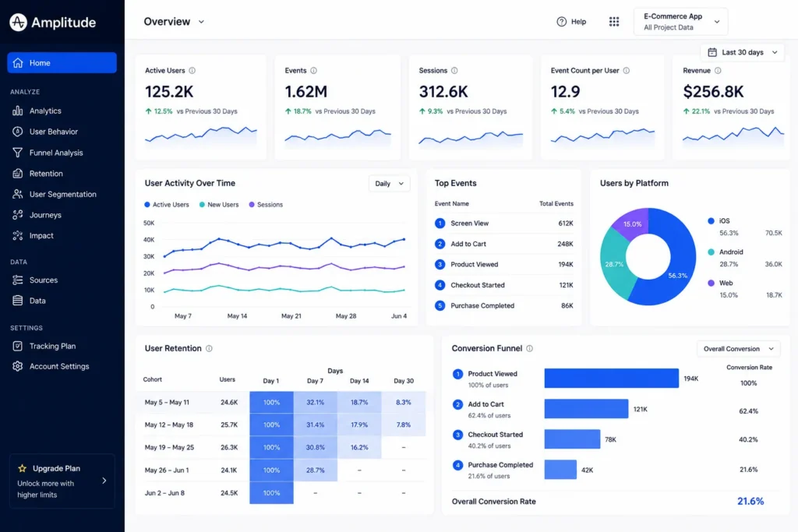Click the Upgrade Plan star icon
Screen dimensions: 798x532
coord(23,468)
